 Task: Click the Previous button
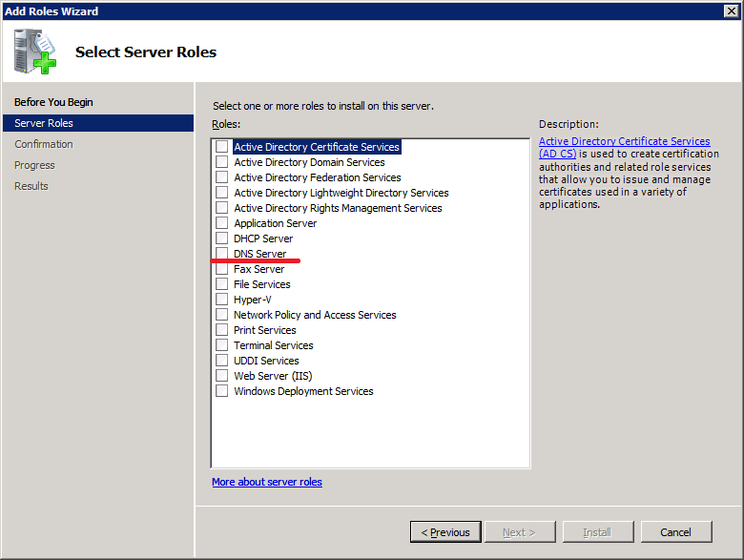tap(445, 532)
